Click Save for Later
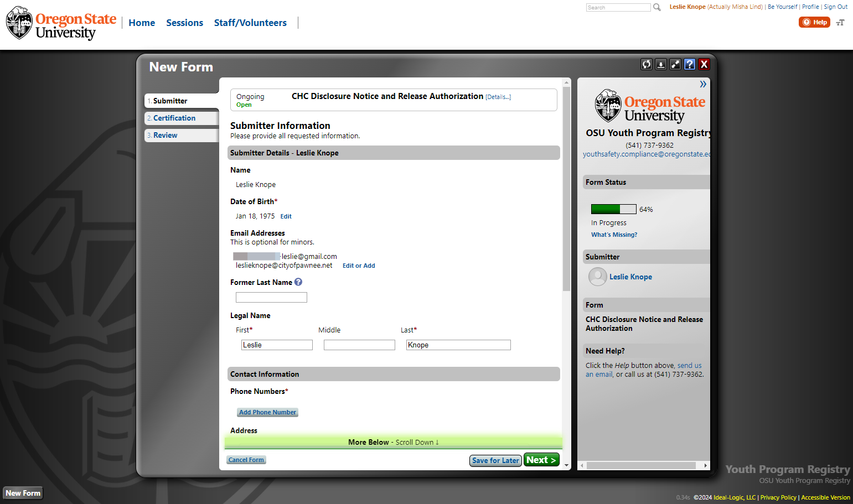The width and height of the screenshot is (853, 504). [495, 460]
